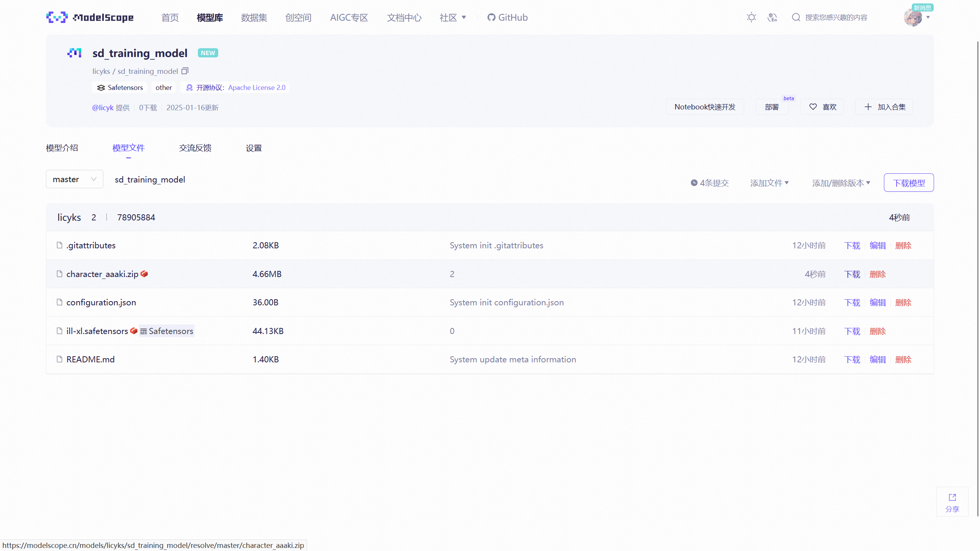View the 4条提交 commit history
Screen dimensions: 980x551
(x=710, y=183)
